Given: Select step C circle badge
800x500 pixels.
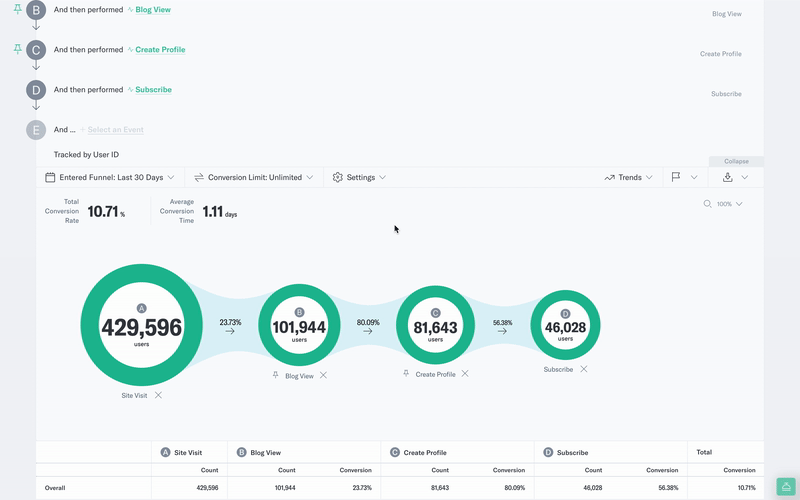Looking at the screenshot, I should click(x=36, y=50).
